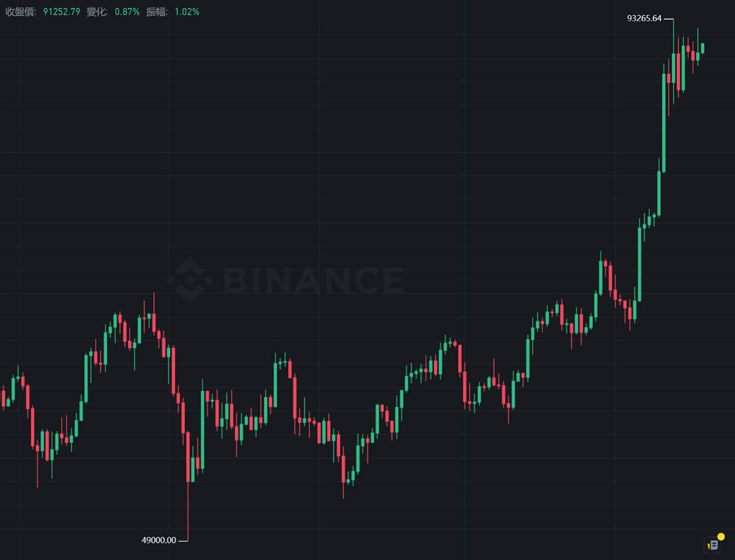
Task: Click the 93265.64 high price label
Action: coord(644,18)
